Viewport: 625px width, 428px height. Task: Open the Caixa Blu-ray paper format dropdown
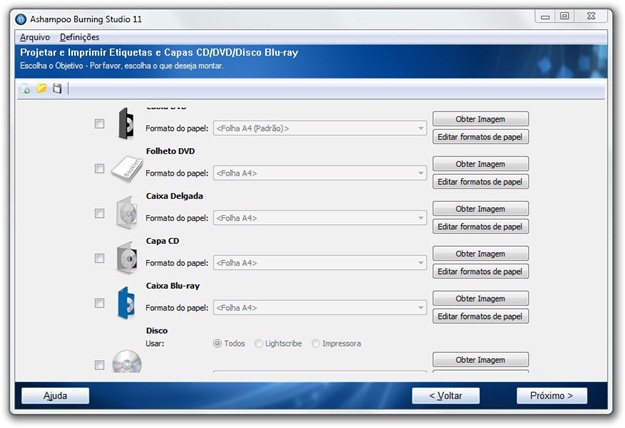click(320, 308)
